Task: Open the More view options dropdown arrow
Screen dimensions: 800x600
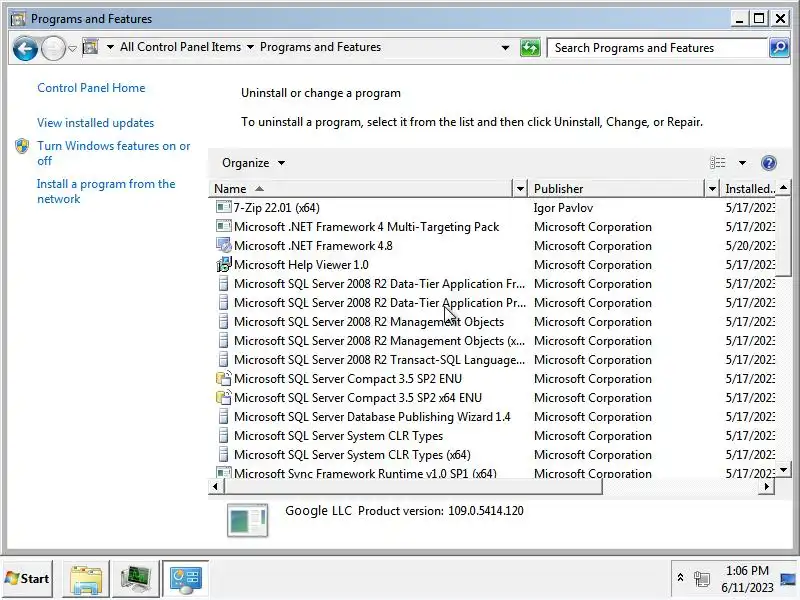Action: pos(742,163)
